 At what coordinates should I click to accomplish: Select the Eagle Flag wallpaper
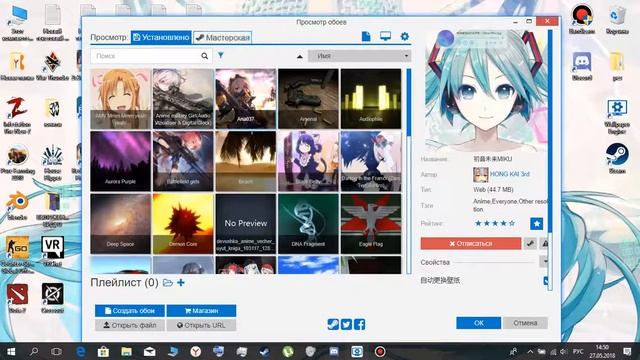coord(371,224)
